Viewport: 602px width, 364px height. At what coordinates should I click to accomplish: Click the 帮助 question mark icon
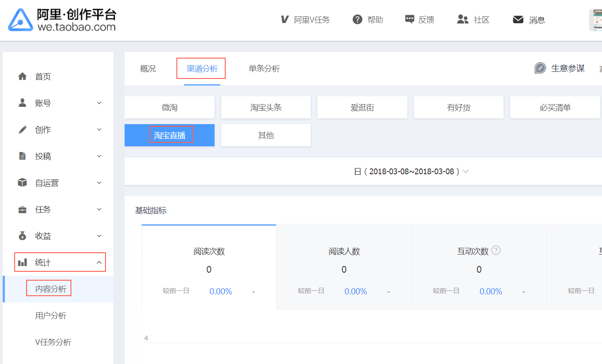pos(357,20)
